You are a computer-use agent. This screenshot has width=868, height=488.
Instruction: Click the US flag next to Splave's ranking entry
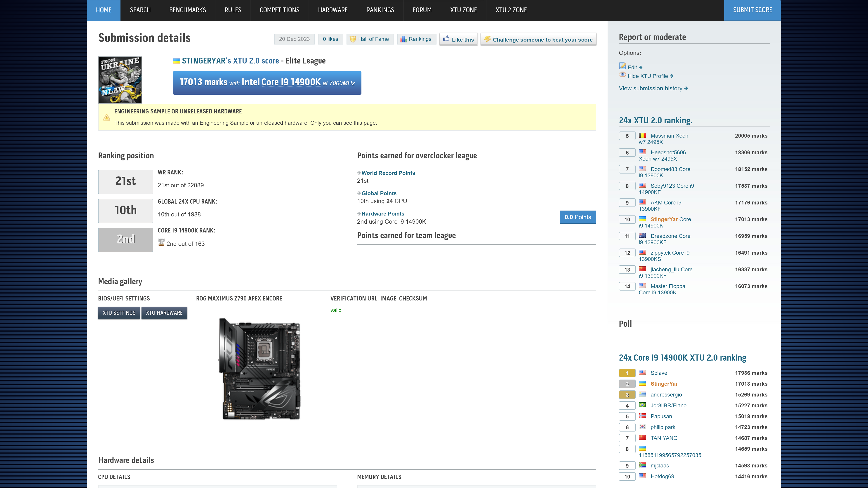point(643,373)
